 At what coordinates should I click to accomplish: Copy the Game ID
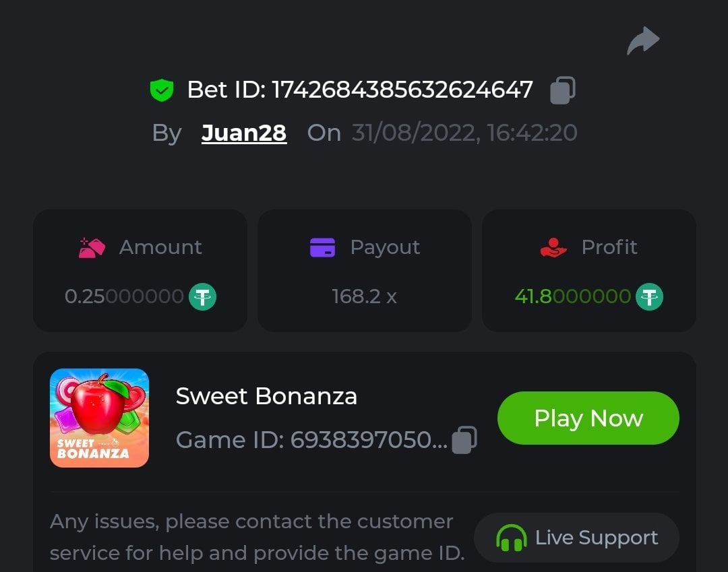(464, 440)
